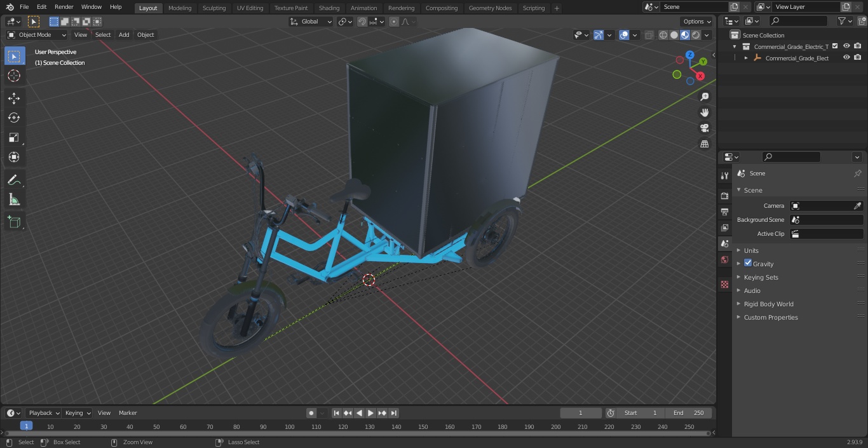This screenshot has width=868, height=448.
Task: Switch to material preview shading
Action: (x=685, y=35)
